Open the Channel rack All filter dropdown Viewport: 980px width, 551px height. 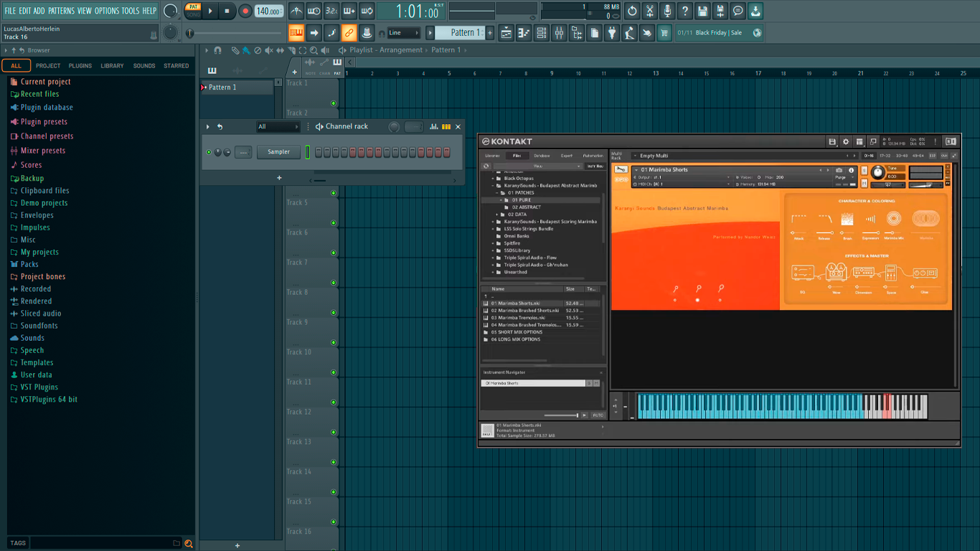(278, 127)
